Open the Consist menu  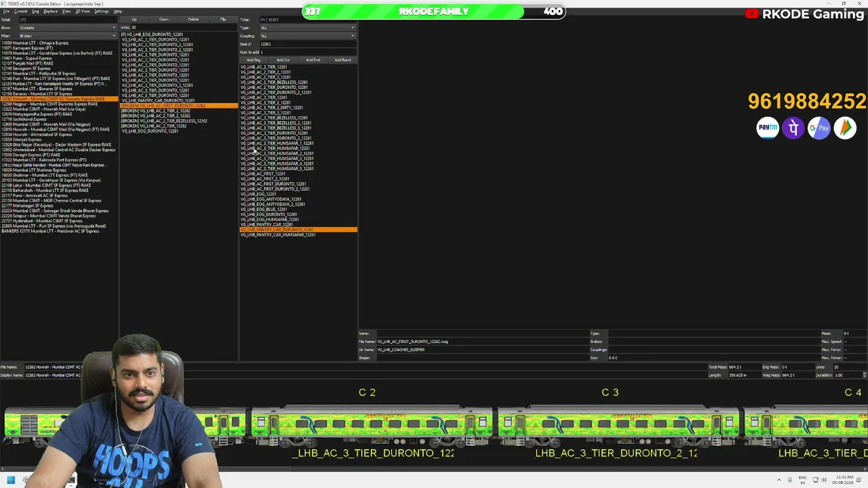[20, 12]
